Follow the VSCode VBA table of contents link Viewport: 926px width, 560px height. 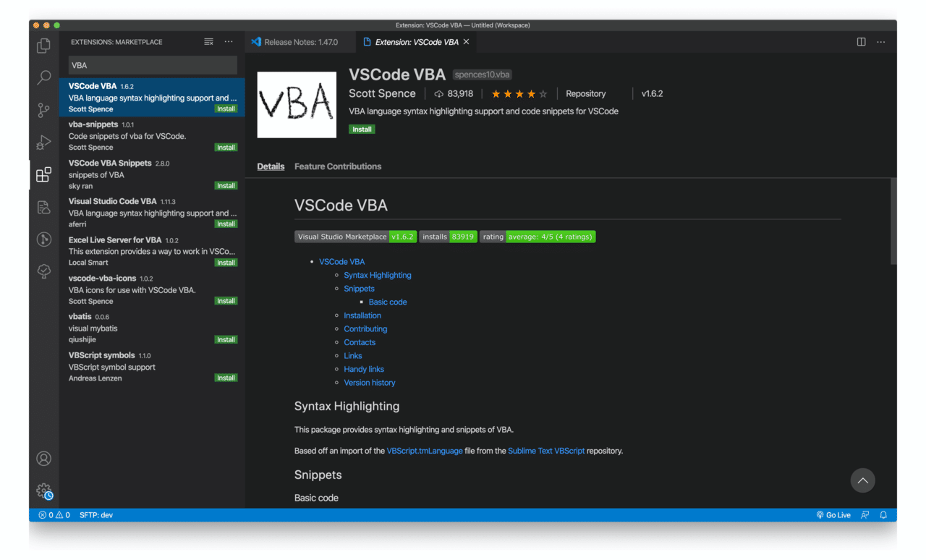pos(342,262)
